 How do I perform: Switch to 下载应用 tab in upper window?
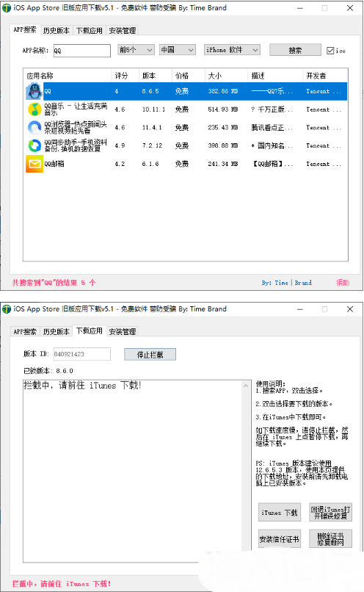(89, 31)
